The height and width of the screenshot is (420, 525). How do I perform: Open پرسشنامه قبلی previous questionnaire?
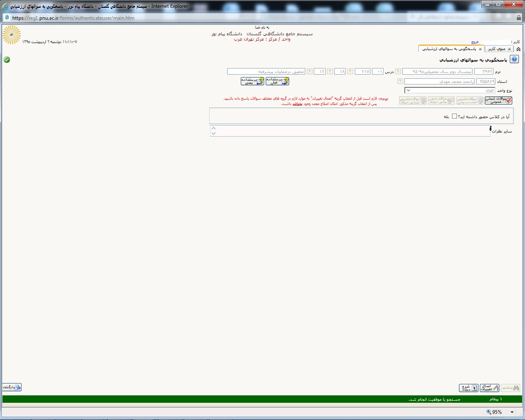[x=277, y=81]
